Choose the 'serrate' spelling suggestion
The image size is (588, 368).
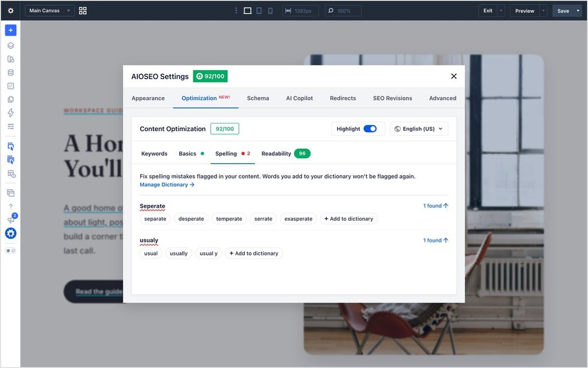coord(263,219)
